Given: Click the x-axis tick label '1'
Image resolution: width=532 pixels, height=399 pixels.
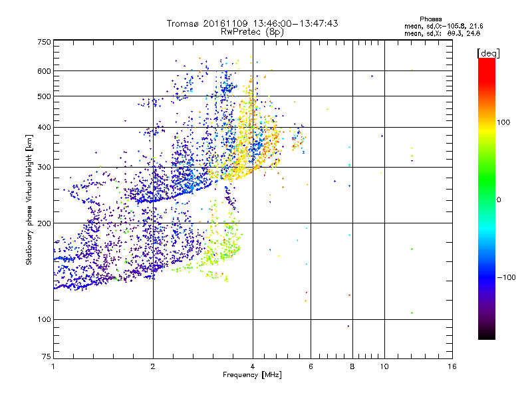Looking at the screenshot, I should pos(53,366).
